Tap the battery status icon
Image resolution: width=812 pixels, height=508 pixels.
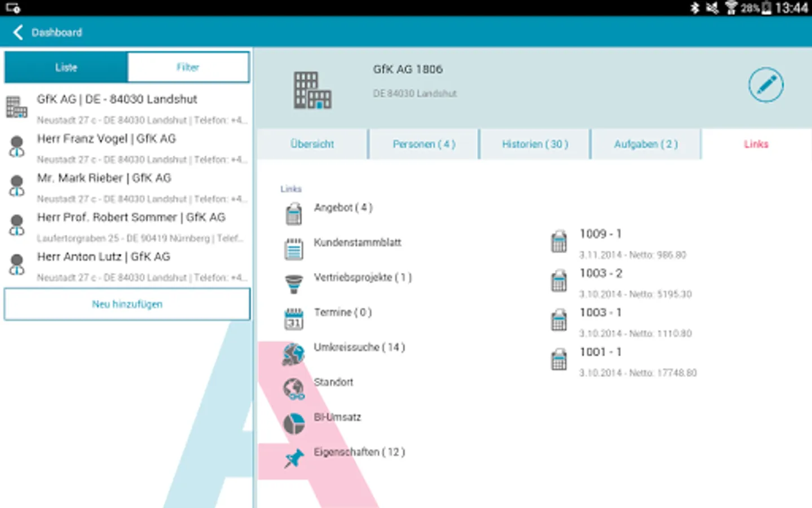(766, 7)
